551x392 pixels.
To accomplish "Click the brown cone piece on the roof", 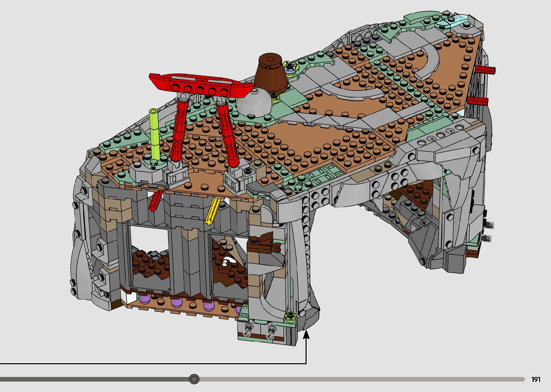I will tap(272, 72).
